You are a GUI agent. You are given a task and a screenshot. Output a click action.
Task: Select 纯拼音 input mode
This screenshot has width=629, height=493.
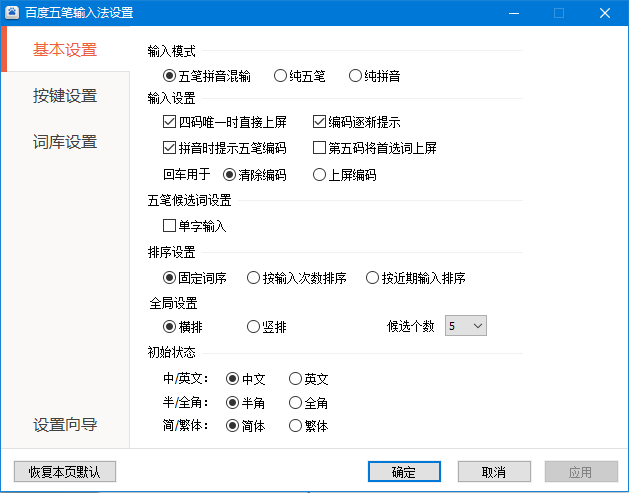click(374, 76)
